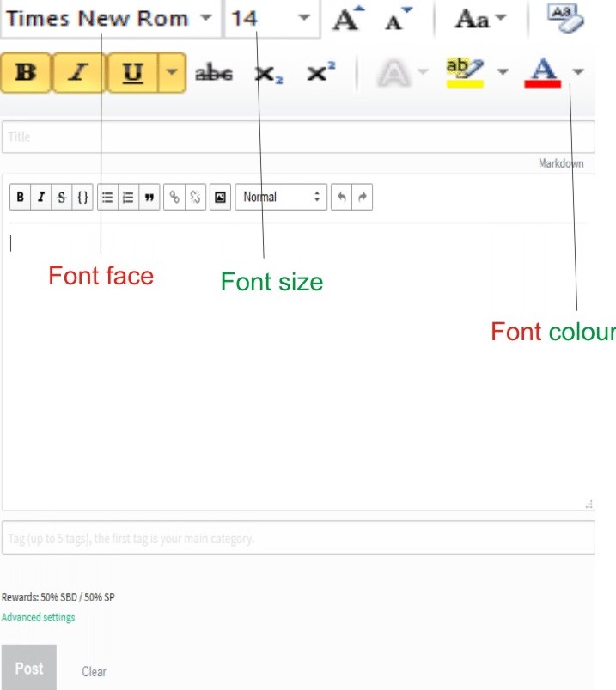Click the Rewards: 50% SBD / 50% SP text

pyautogui.click(x=58, y=597)
